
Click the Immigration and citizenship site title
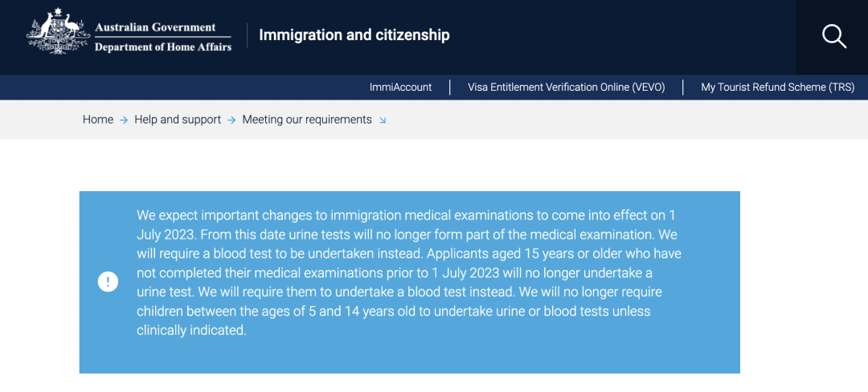[354, 35]
